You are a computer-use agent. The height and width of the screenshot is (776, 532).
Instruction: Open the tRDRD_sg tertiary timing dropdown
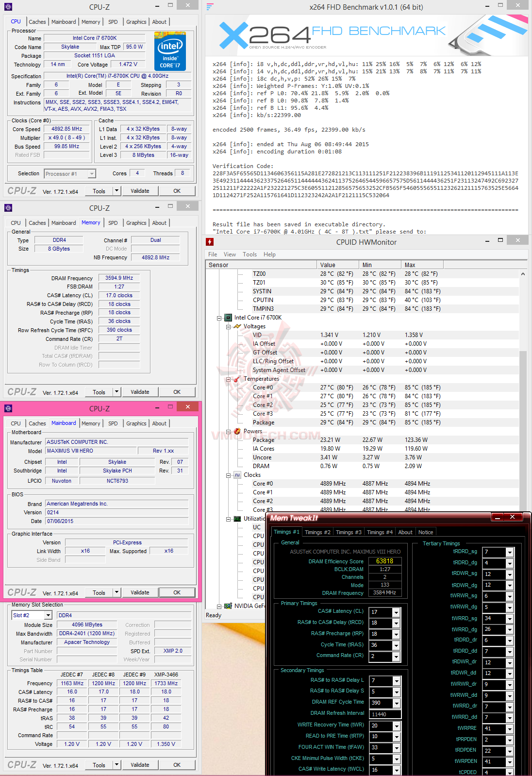coord(510,552)
